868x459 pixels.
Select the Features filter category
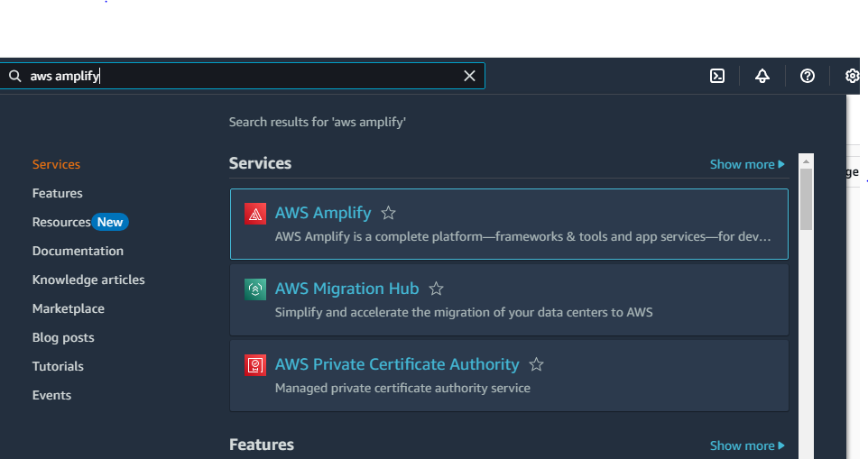click(x=57, y=193)
